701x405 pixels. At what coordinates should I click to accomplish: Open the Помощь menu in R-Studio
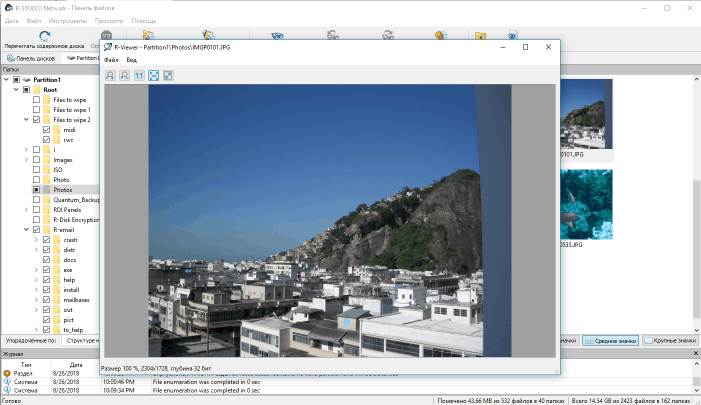coord(144,21)
